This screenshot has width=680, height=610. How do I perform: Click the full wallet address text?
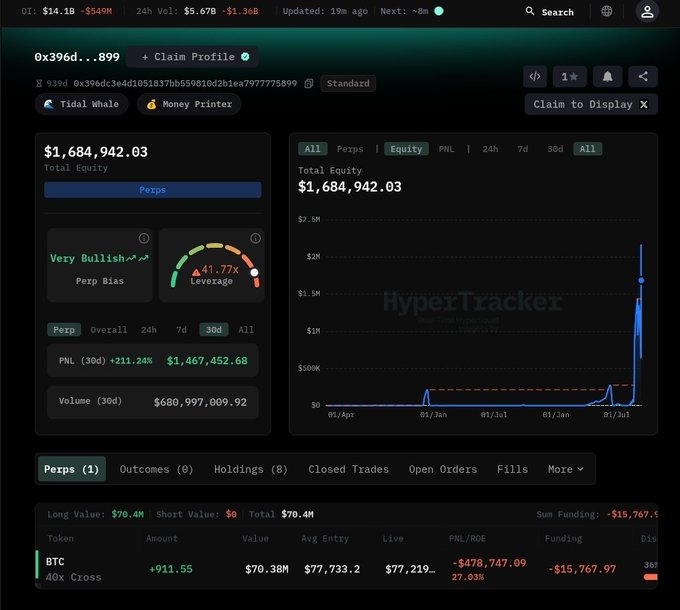[185, 83]
